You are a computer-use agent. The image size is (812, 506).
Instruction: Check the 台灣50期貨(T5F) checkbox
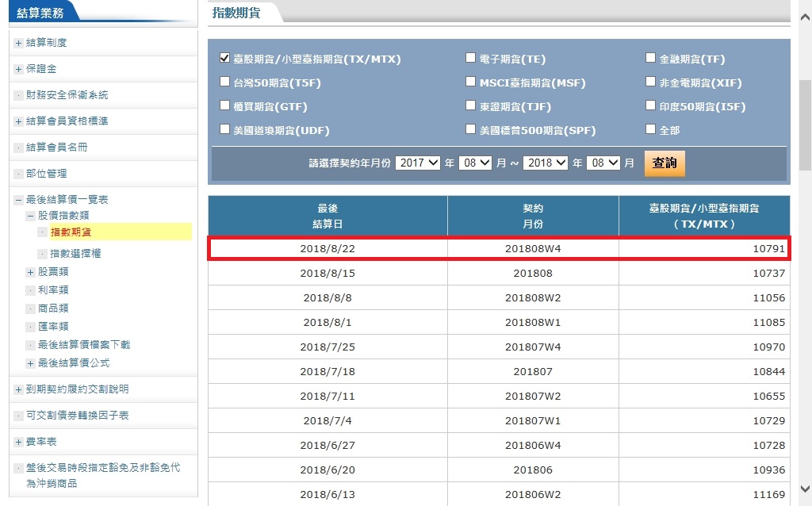(x=224, y=82)
